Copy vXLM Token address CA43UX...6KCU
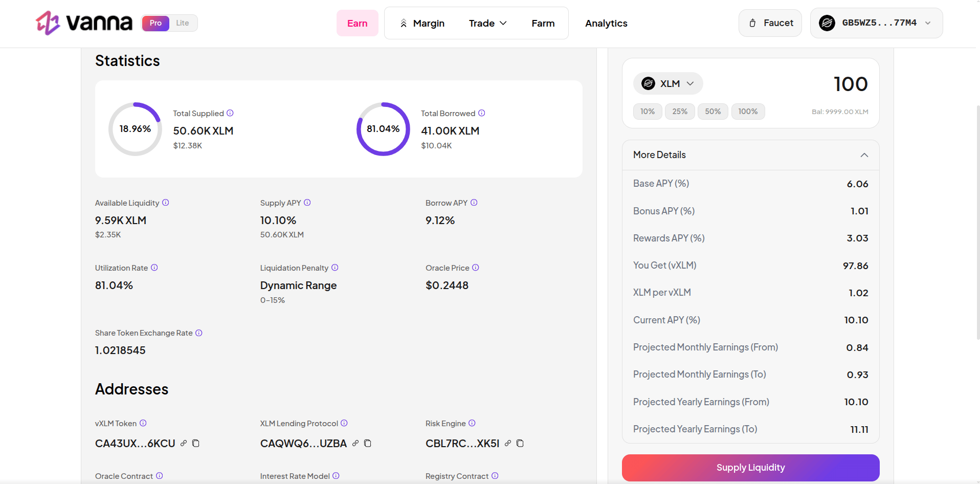 point(196,443)
